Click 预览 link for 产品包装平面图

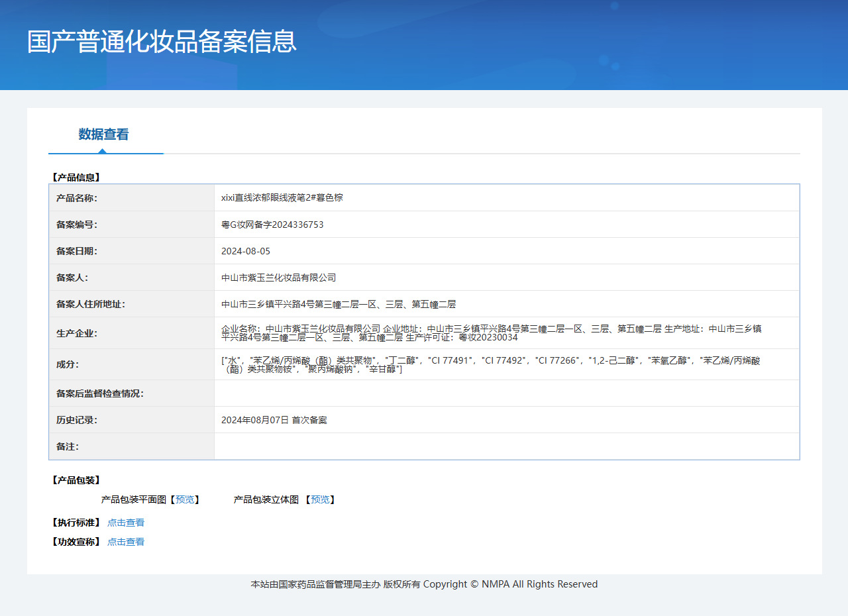185,499
